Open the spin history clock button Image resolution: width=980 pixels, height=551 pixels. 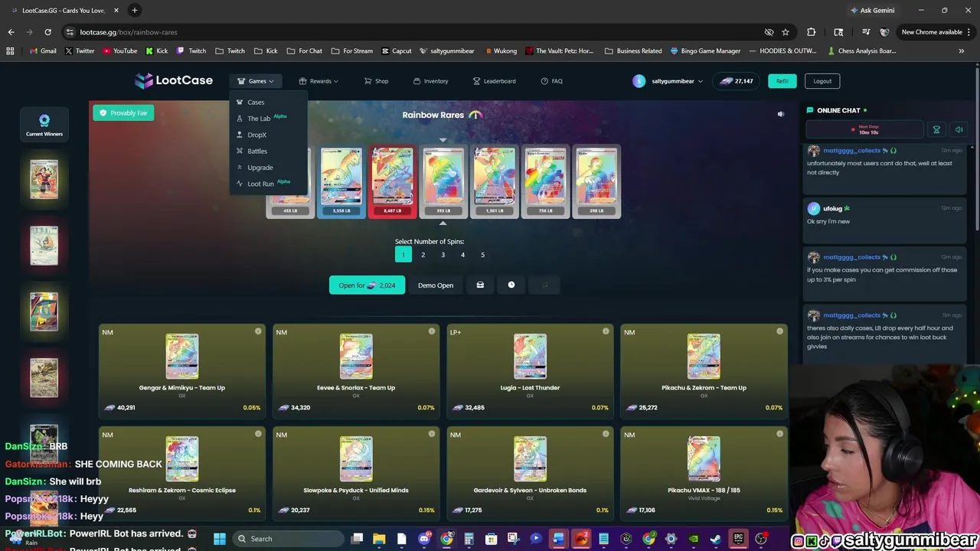(x=511, y=285)
